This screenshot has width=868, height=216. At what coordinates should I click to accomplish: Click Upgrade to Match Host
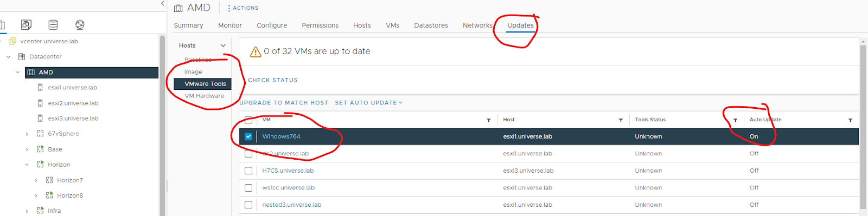click(x=284, y=103)
